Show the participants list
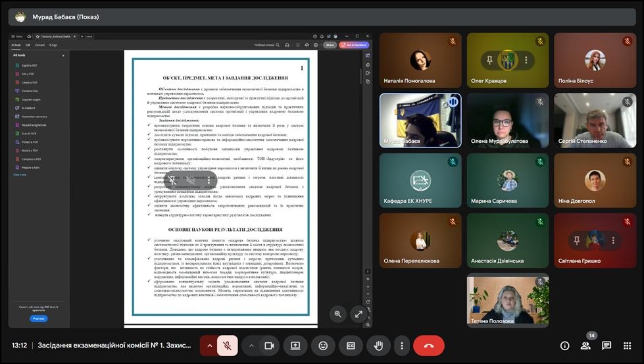This screenshot has height=364, width=644. pyautogui.click(x=585, y=346)
